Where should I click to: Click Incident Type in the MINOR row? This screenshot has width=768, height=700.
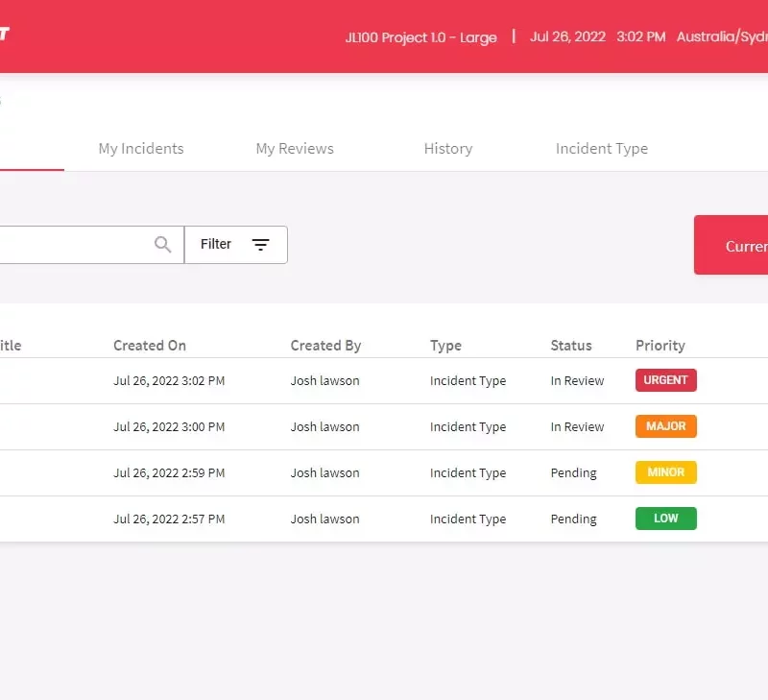pos(468,472)
